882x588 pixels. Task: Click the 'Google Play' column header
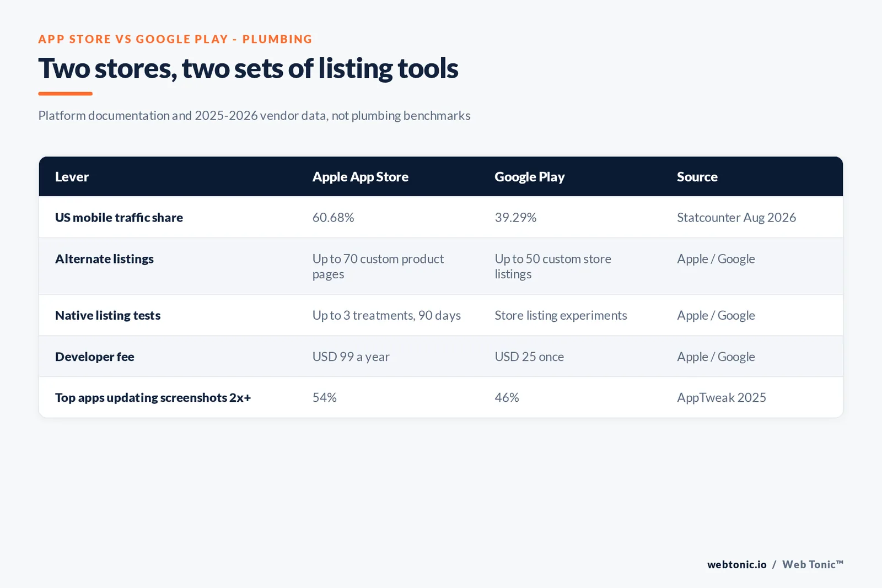[x=530, y=177]
